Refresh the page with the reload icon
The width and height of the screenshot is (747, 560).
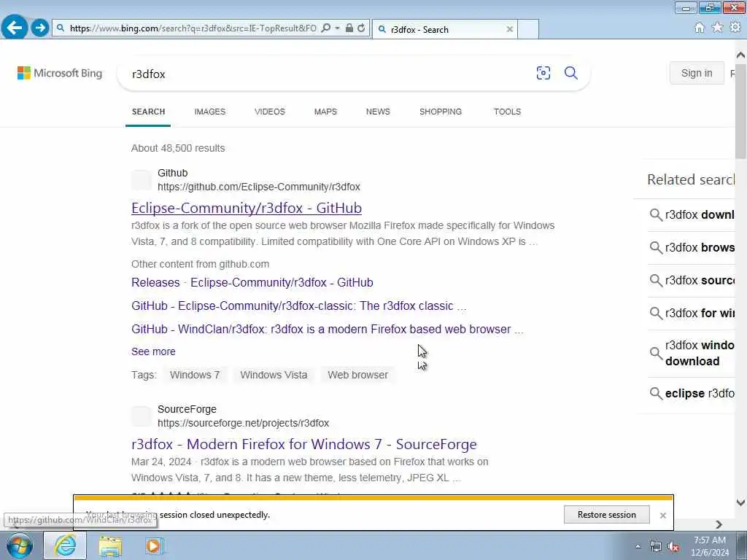click(362, 28)
